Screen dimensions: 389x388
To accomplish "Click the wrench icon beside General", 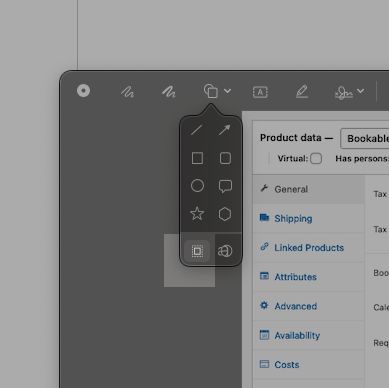I will pyautogui.click(x=264, y=188).
